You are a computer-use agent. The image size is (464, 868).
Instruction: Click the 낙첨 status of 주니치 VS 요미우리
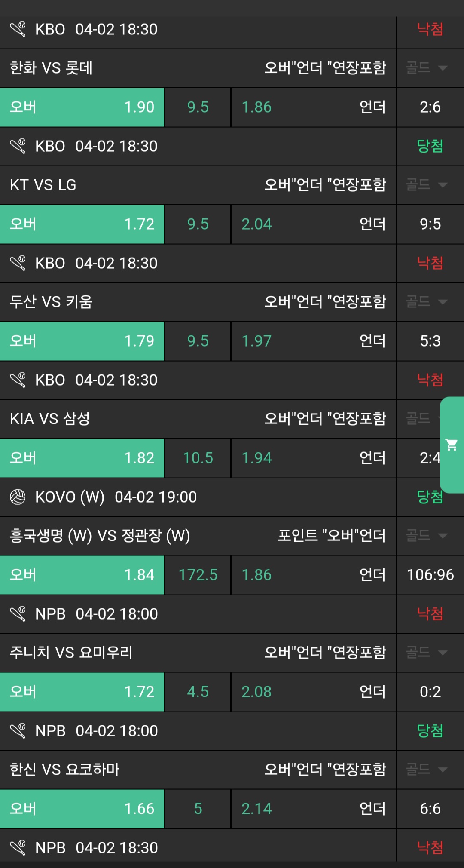pyautogui.click(x=430, y=614)
